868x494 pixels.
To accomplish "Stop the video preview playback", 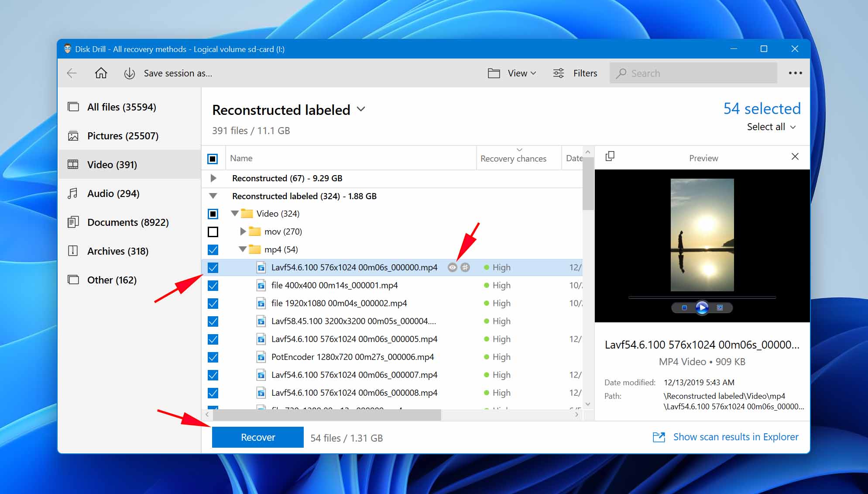I will tap(684, 308).
